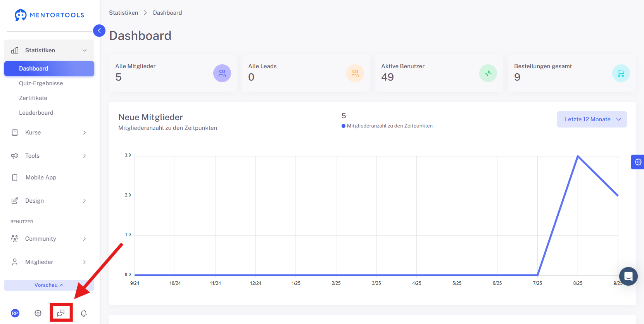Collapse the sidebar with the blue arrow button
644x324 pixels.
99,31
